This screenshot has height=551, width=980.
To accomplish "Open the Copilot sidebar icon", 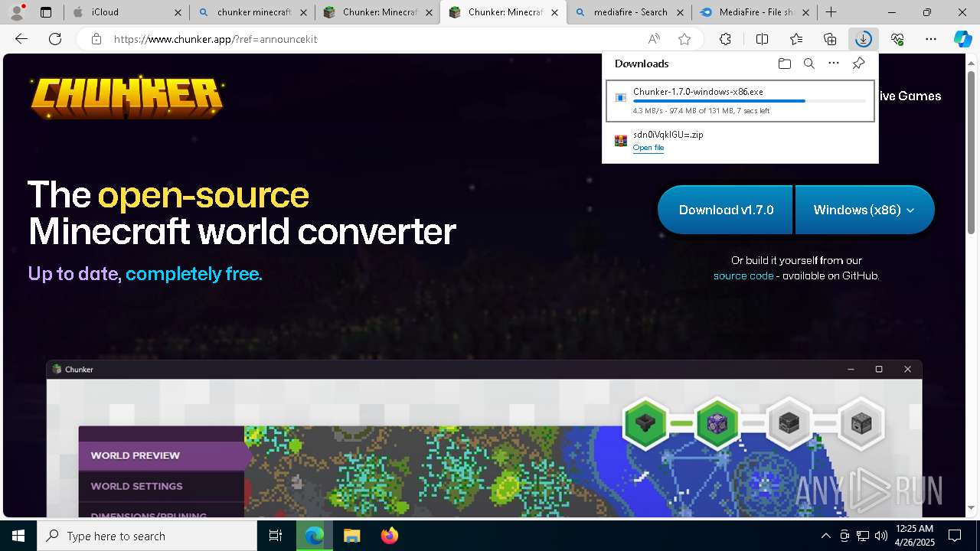I will click(x=963, y=39).
